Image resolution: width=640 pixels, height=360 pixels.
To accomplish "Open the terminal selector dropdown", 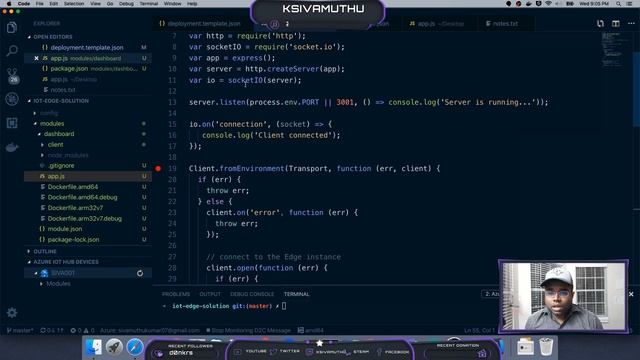I will 491,294.
